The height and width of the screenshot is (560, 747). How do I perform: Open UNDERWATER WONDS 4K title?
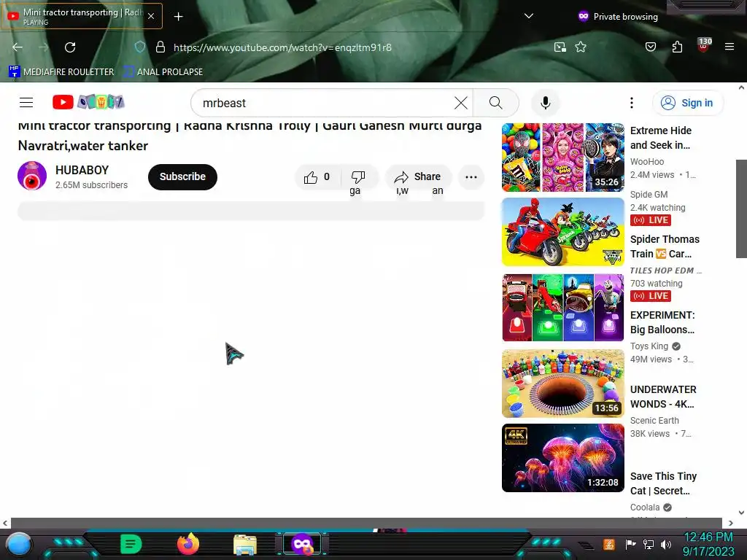(662, 397)
